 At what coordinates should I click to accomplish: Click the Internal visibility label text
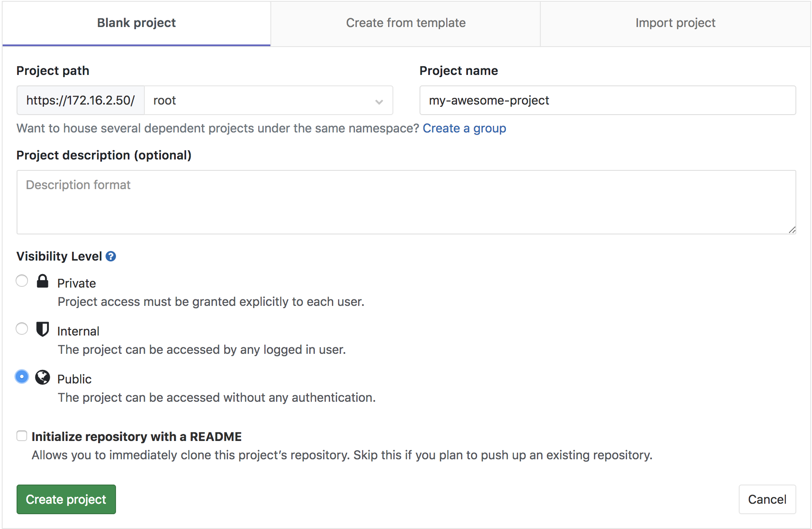point(78,331)
